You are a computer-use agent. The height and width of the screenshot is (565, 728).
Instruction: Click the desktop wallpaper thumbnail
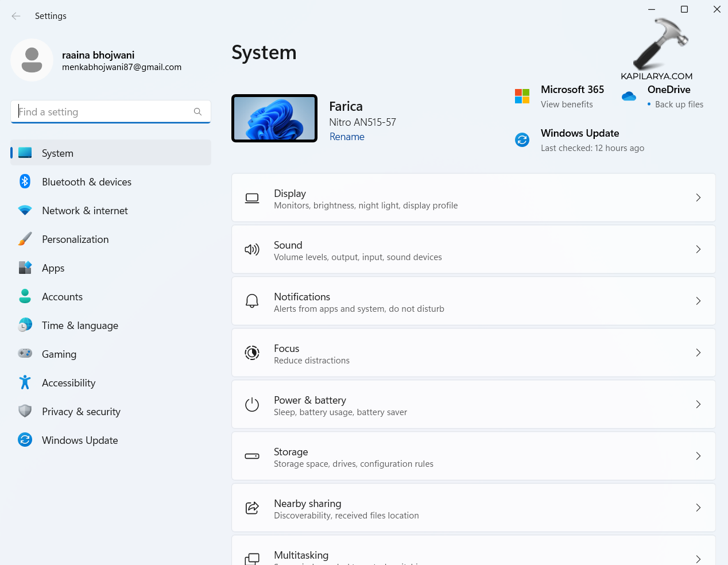coord(274,118)
